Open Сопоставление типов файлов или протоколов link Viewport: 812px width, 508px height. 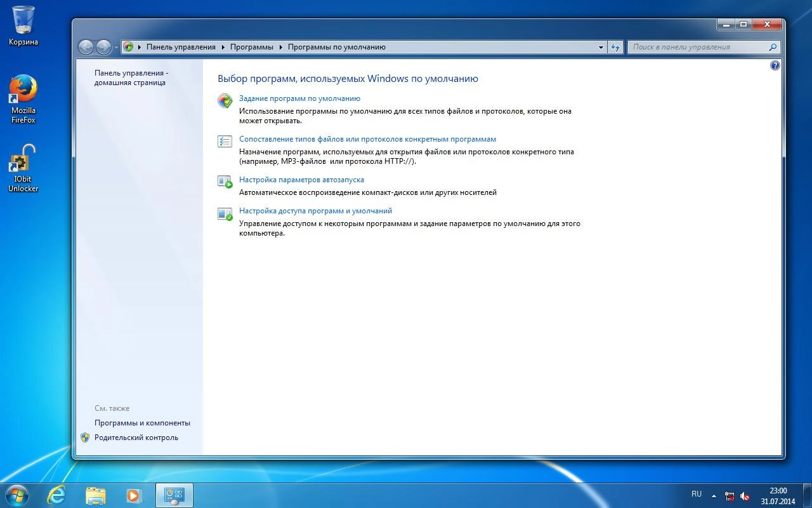click(367, 139)
